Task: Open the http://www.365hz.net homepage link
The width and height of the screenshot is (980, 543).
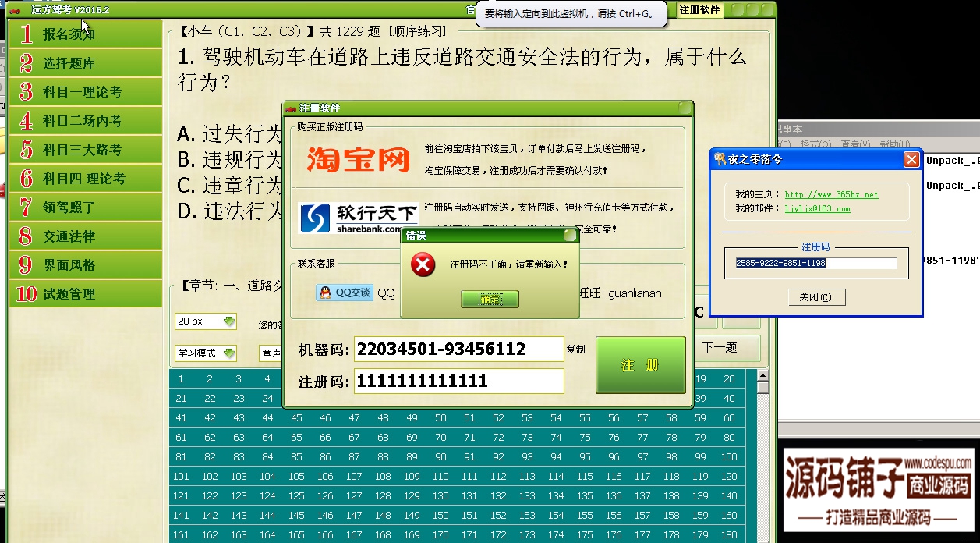Action: click(x=831, y=194)
